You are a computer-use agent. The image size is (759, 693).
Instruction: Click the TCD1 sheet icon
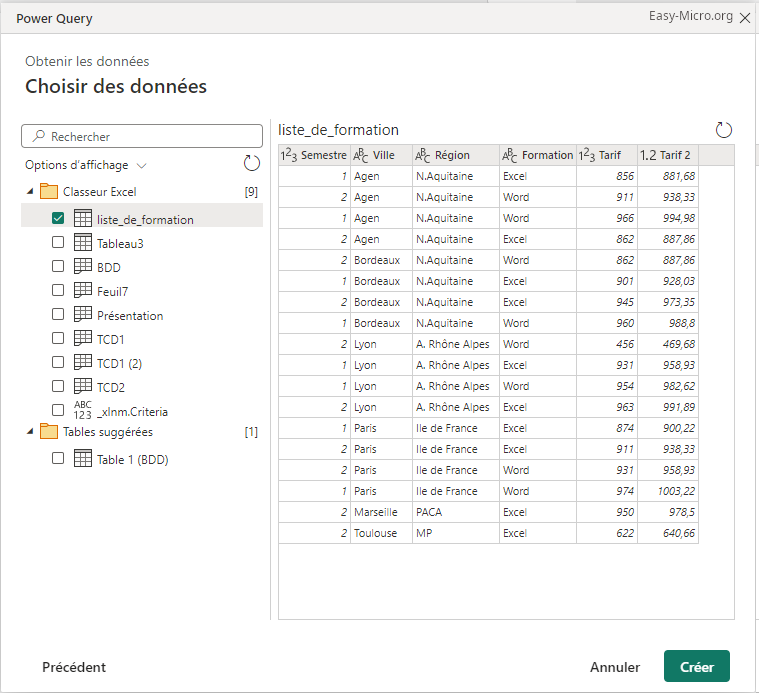point(83,338)
